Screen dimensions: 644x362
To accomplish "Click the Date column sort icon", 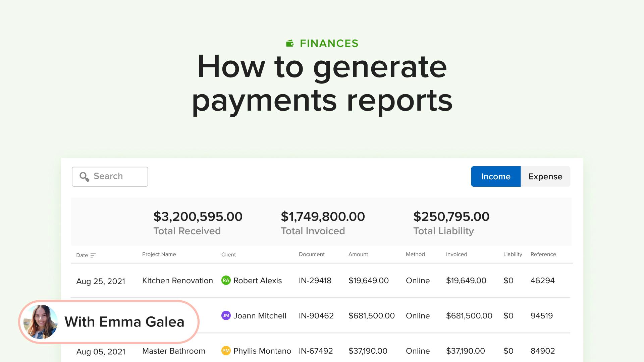I will point(93,255).
